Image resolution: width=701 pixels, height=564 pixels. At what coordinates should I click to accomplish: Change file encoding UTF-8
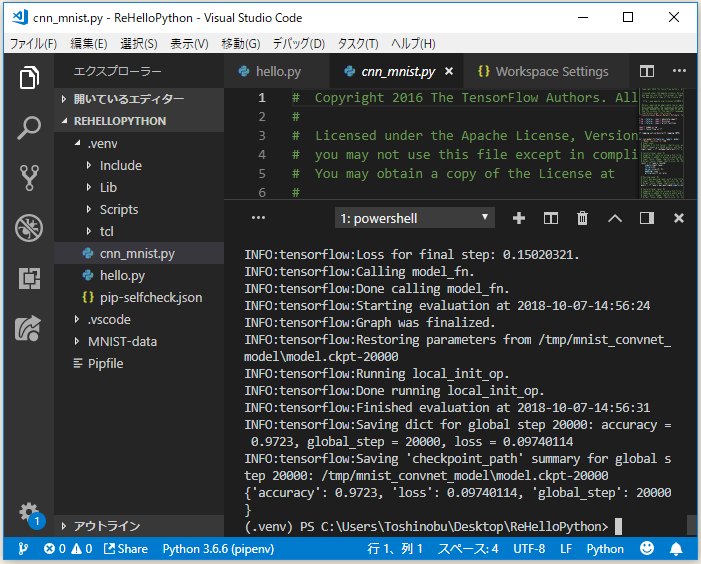pos(529,548)
